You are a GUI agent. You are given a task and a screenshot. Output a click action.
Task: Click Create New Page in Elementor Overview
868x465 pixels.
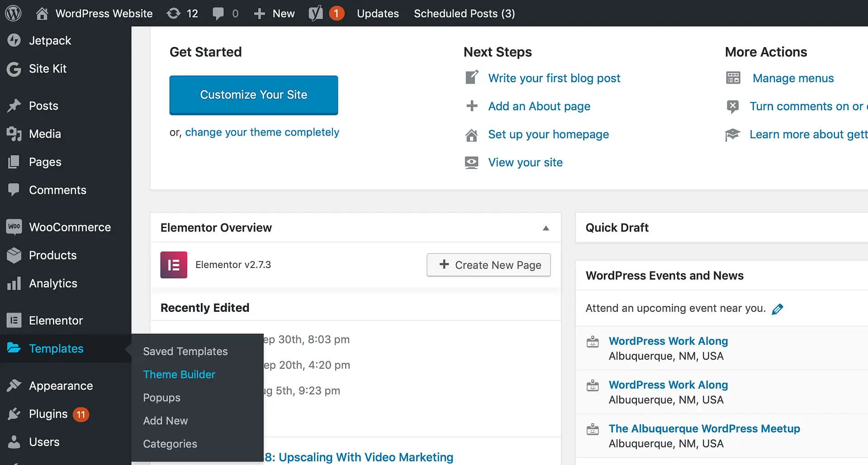(488, 265)
